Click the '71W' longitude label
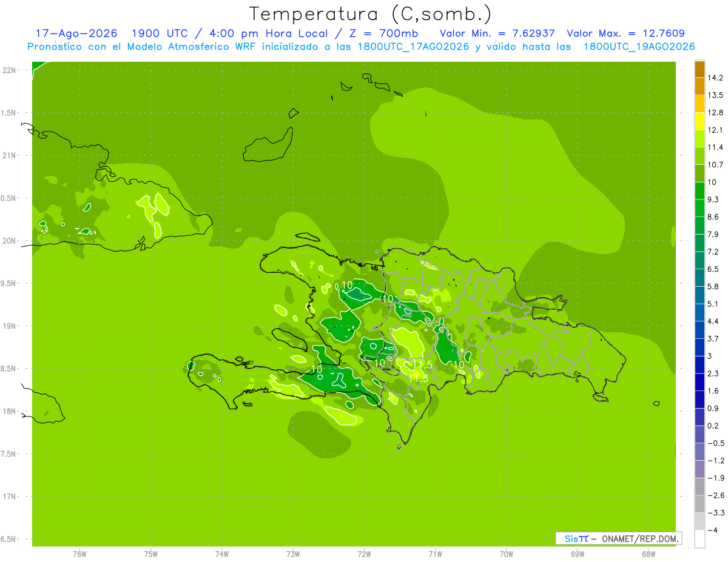Viewport: 728px width, 562px height. 435,555
